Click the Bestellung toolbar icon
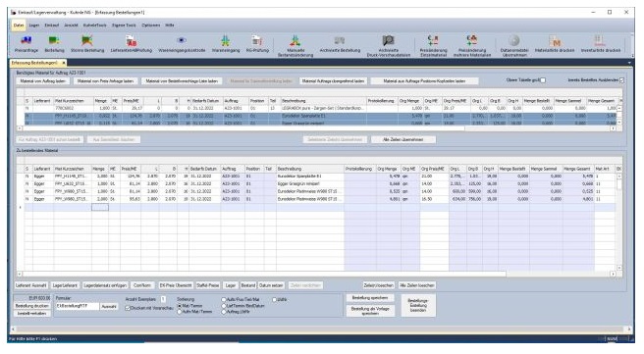644x354 pixels. (54, 44)
